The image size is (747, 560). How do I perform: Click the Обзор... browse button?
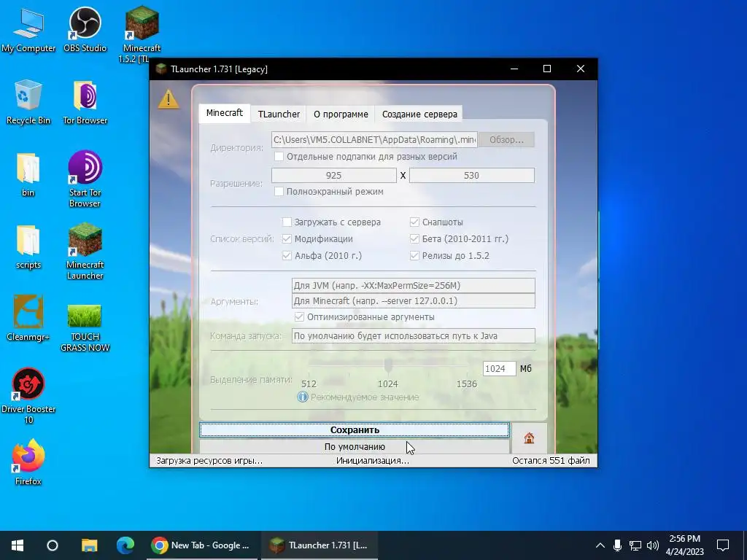click(506, 139)
